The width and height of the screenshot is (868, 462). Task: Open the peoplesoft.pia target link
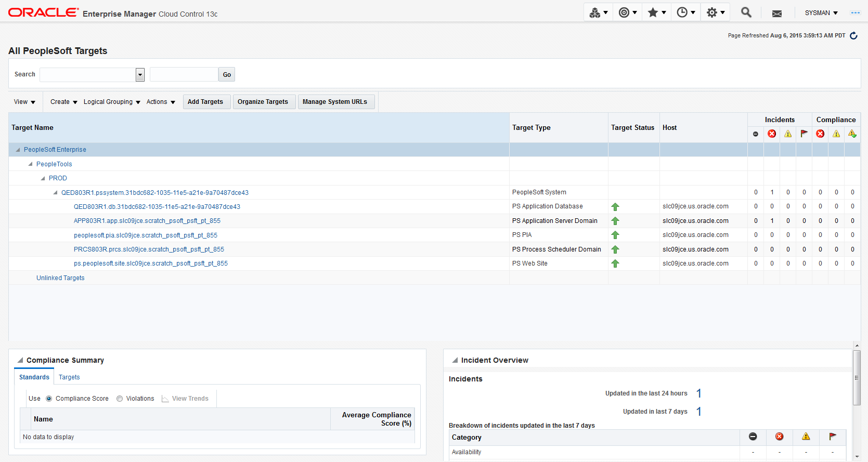click(146, 235)
